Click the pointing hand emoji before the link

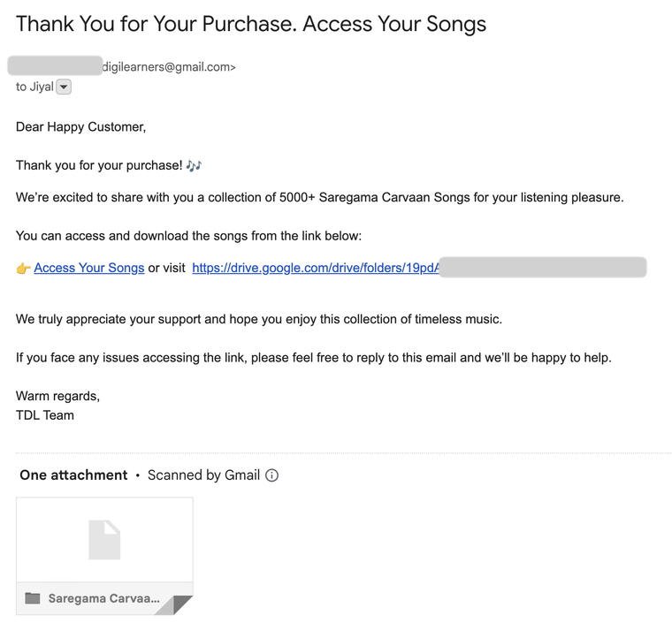tap(24, 268)
